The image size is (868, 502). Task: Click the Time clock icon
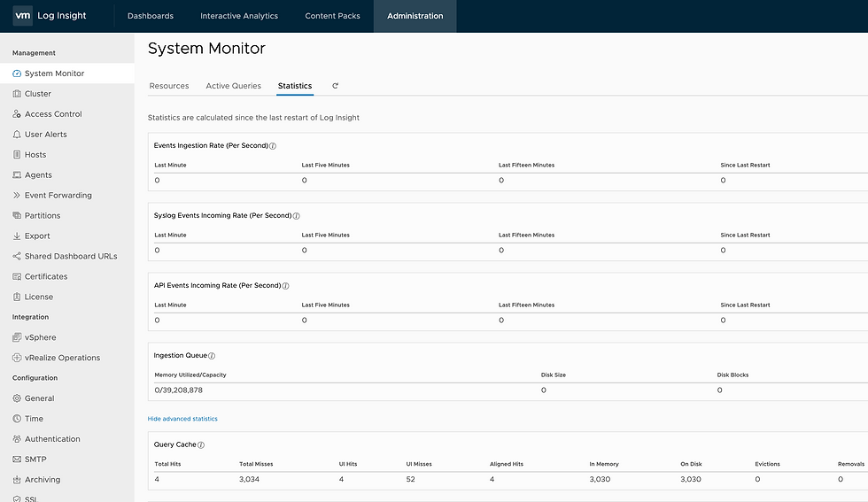pyautogui.click(x=17, y=419)
